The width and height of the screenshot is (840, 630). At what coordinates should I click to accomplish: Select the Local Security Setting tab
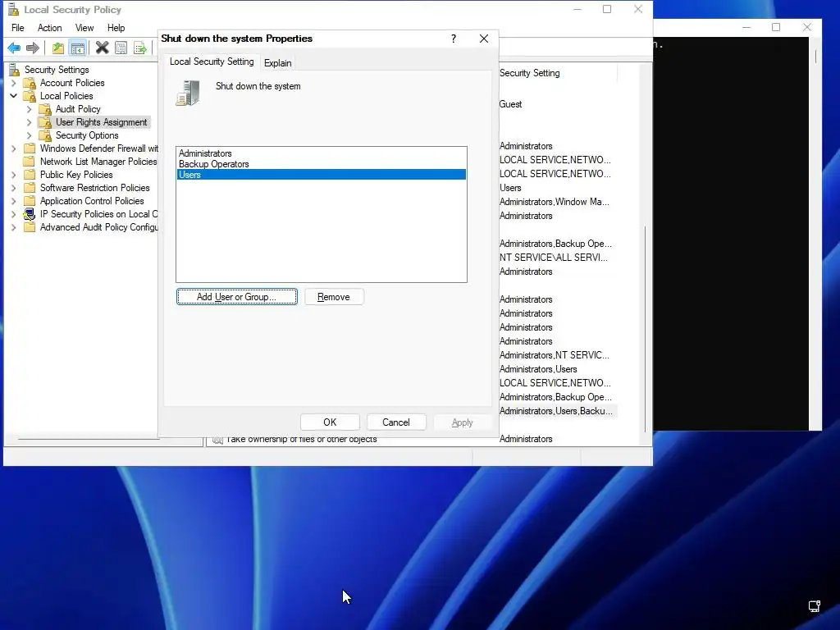212,62
